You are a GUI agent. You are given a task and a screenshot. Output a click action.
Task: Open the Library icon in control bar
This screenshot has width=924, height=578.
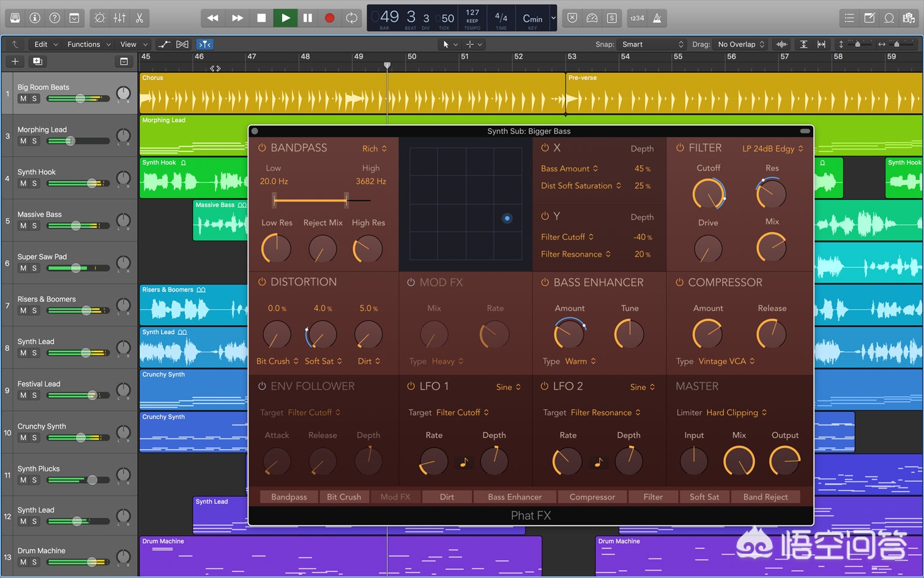pyautogui.click(x=15, y=18)
